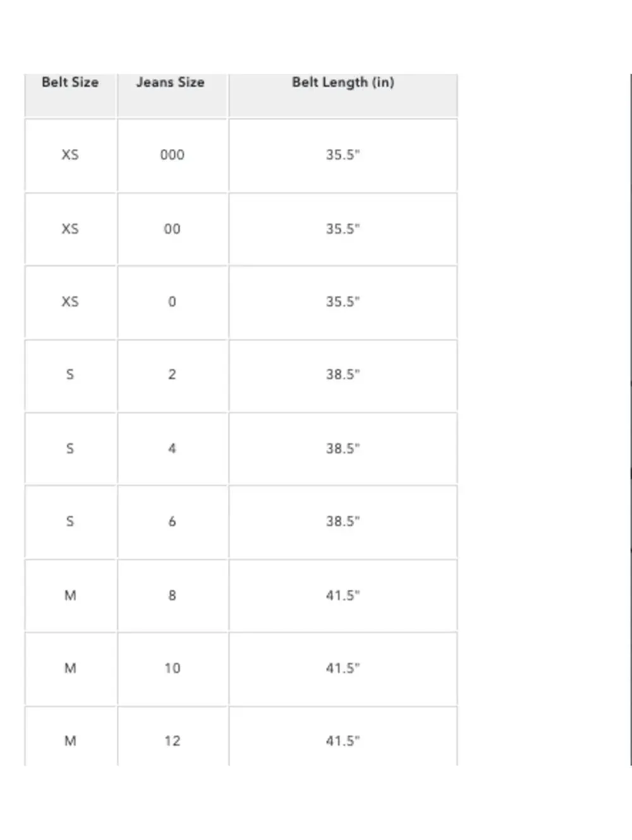
Task: Click the jeans size 4 cell
Action: coord(172,448)
